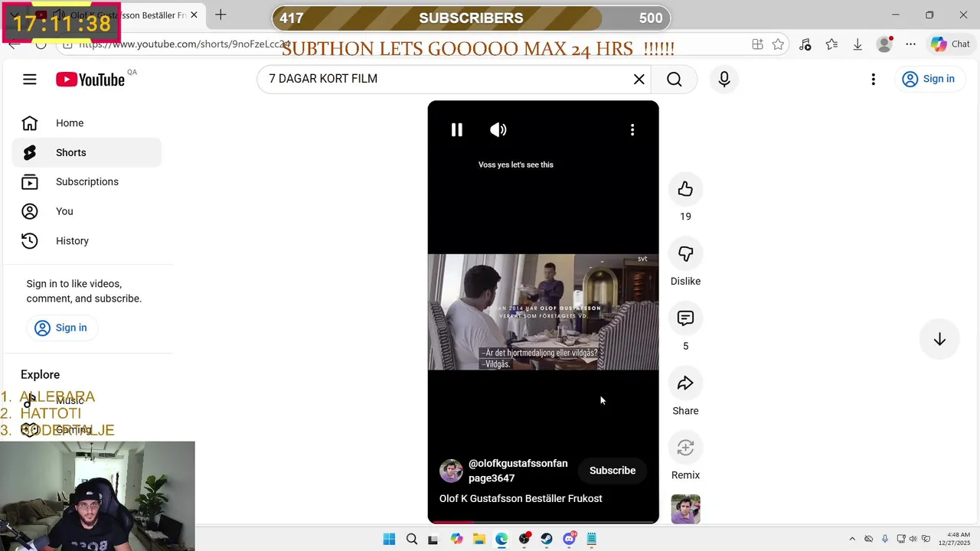Open YouTube settings three-dot menu

tap(873, 79)
